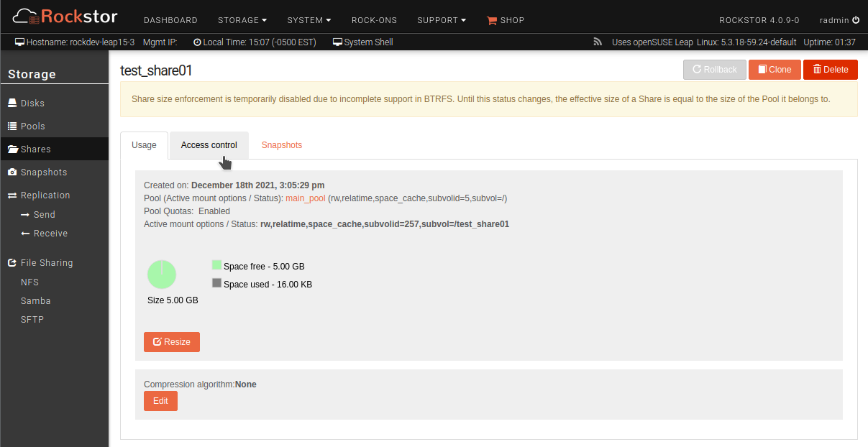868x447 pixels.
Task: Switch to the Access control tab
Action: pos(209,145)
